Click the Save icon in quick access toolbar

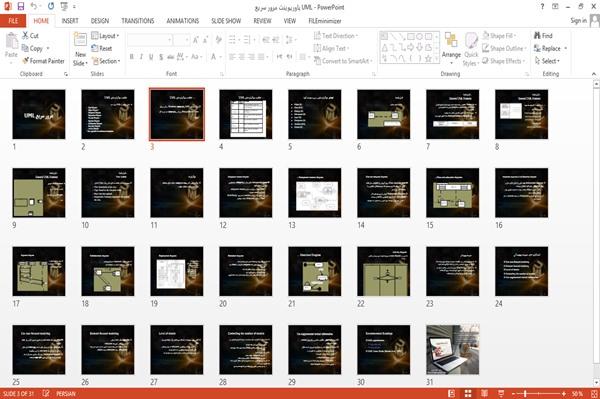tap(21, 6)
